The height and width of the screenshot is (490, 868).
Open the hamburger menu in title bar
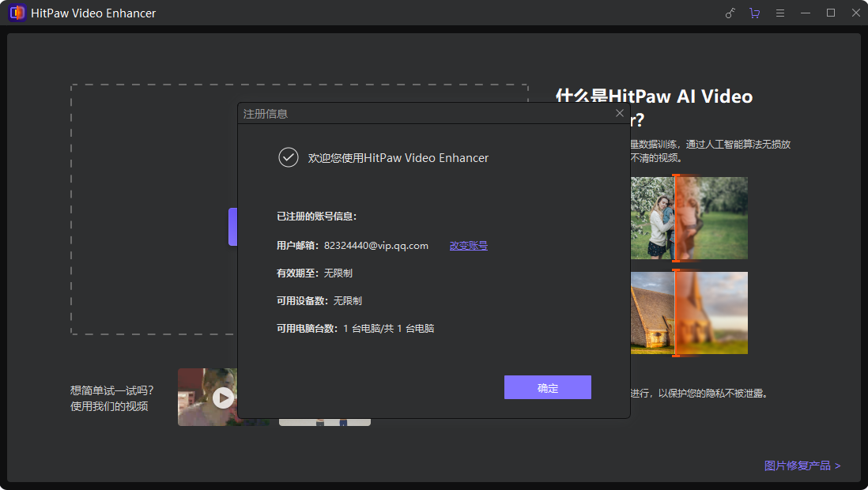780,13
